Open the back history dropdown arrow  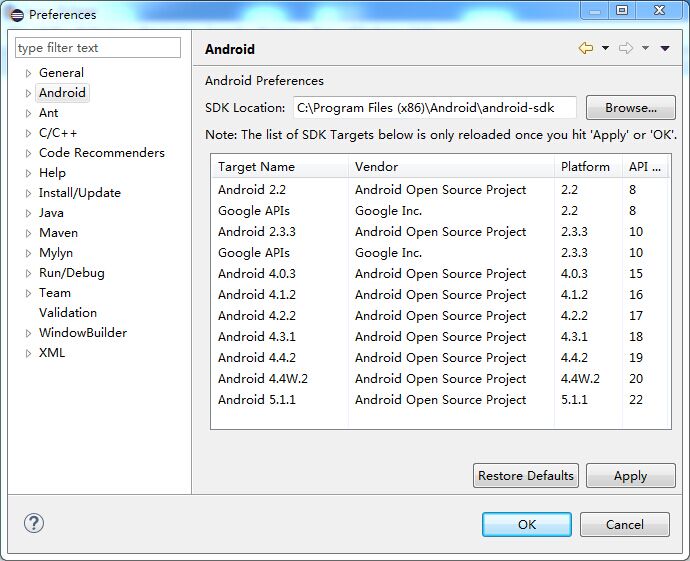point(605,49)
